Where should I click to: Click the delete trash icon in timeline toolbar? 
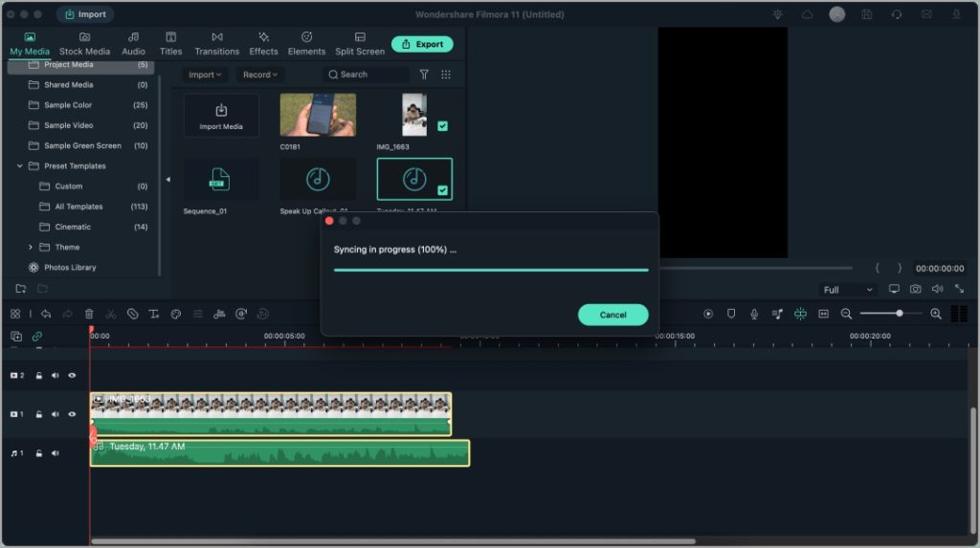(89, 314)
